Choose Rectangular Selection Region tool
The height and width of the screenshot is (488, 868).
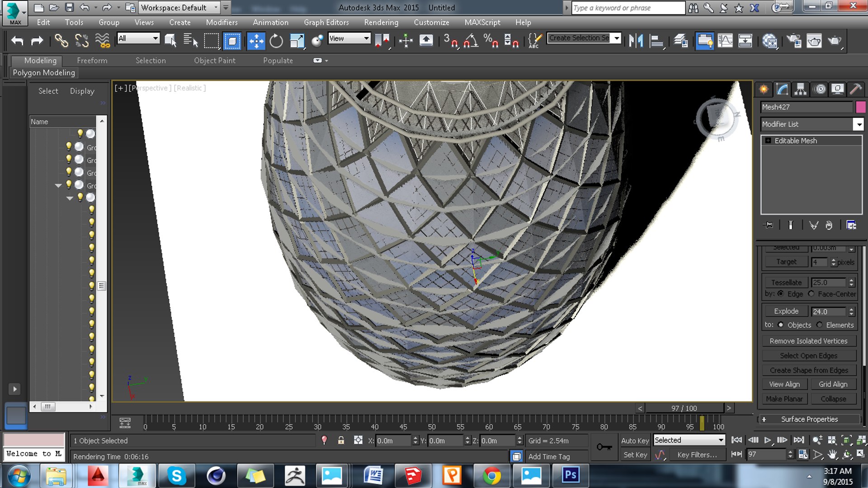click(211, 41)
